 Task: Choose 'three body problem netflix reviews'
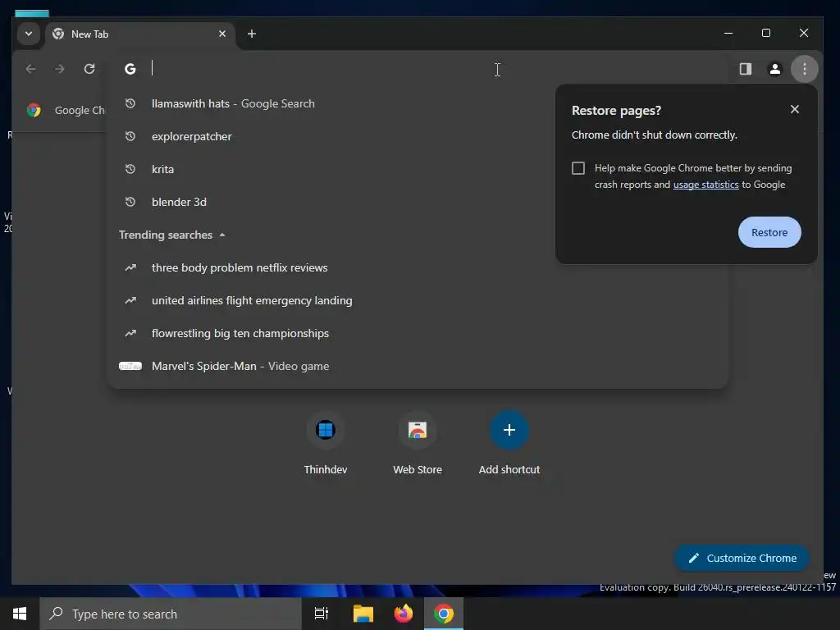click(x=418, y=267)
